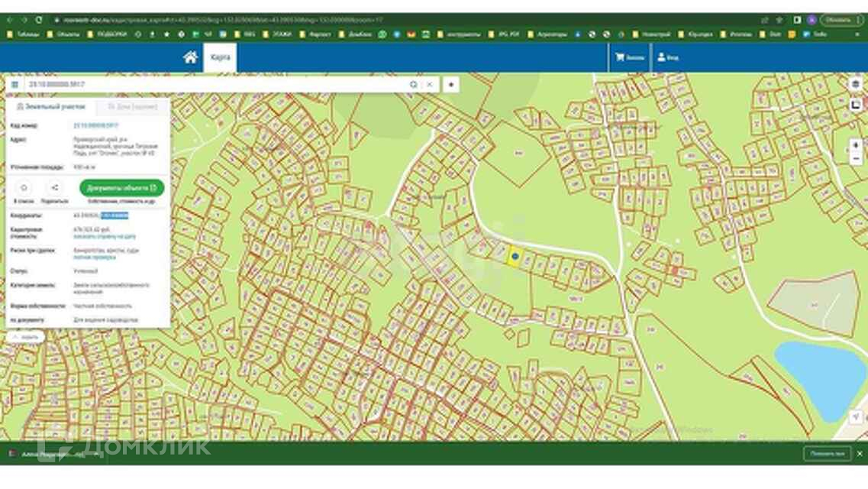This screenshot has width=868, height=489.
Task: Open ПОДБОРКИ bookmark folder
Action: [108, 34]
